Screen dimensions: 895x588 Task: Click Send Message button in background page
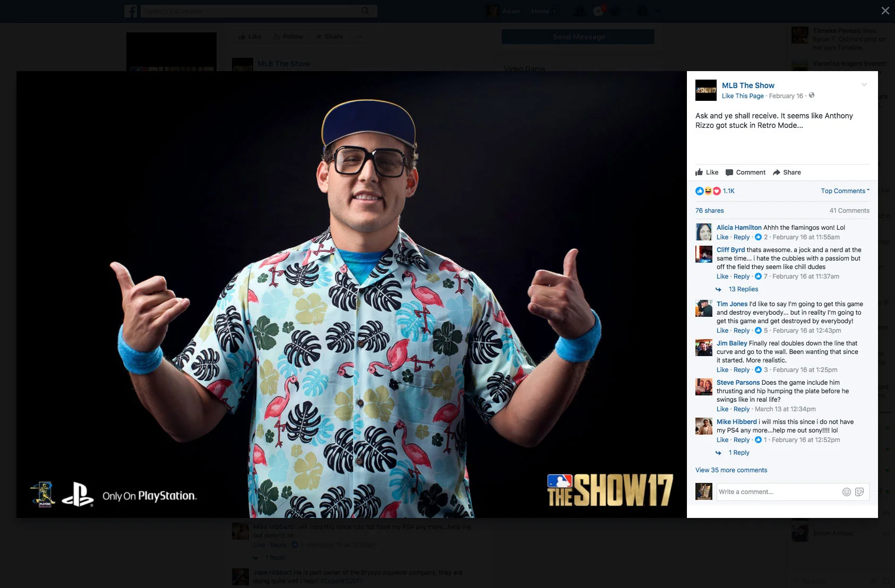pyautogui.click(x=578, y=37)
